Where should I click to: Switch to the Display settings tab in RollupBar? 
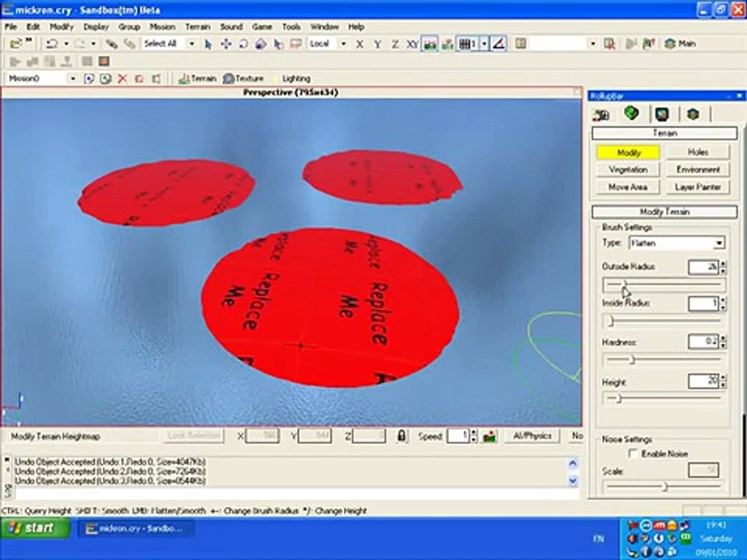click(x=662, y=114)
